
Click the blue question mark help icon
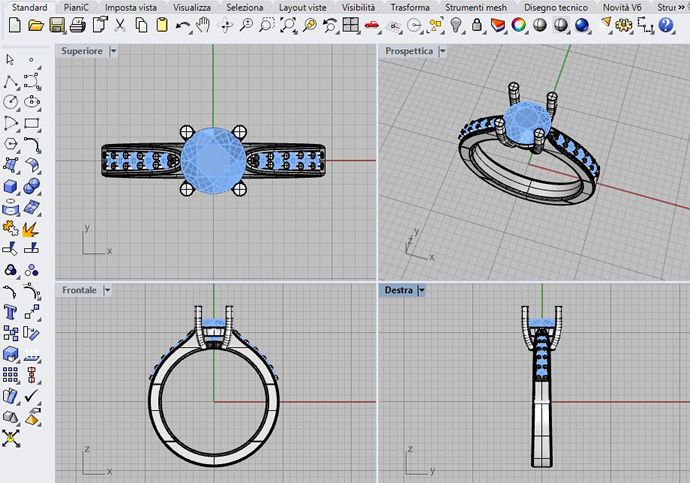(x=665, y=25)
